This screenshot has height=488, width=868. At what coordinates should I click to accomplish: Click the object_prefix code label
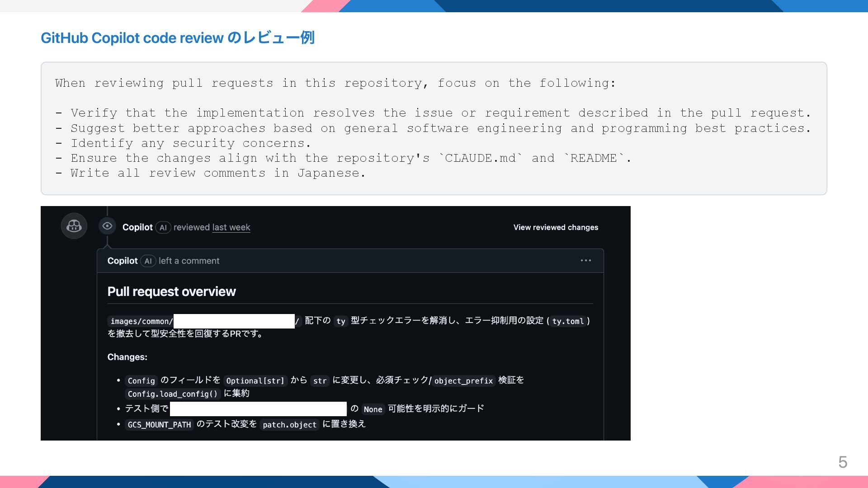tap(463, 381)
